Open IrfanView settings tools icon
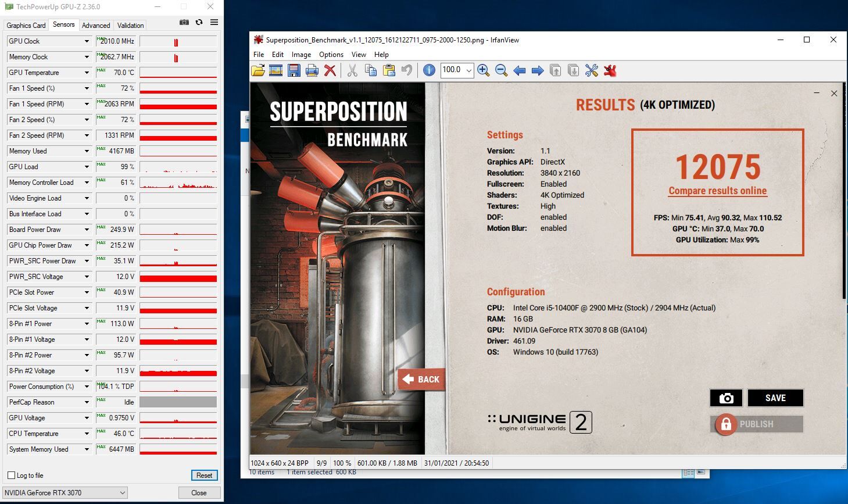Viewport: 848px width, 504px height. tap(592, 70)
